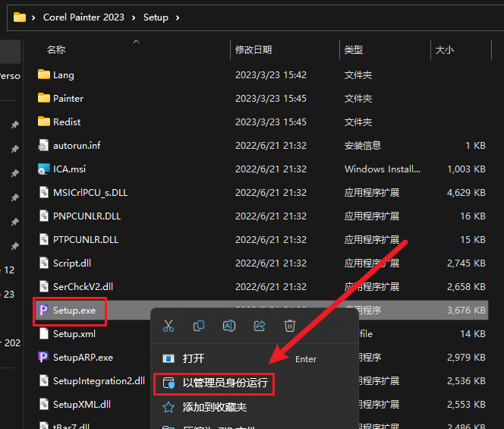504x429 pixels.
Task: Click the Redist folder name
Action: point(67,122)
